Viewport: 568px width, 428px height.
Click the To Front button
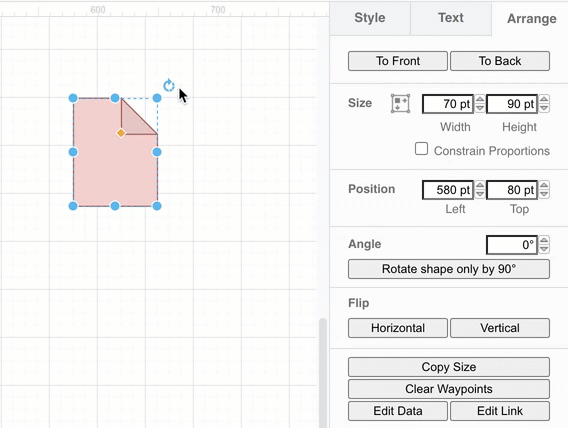pyautogui.click(x=398, y=61)
